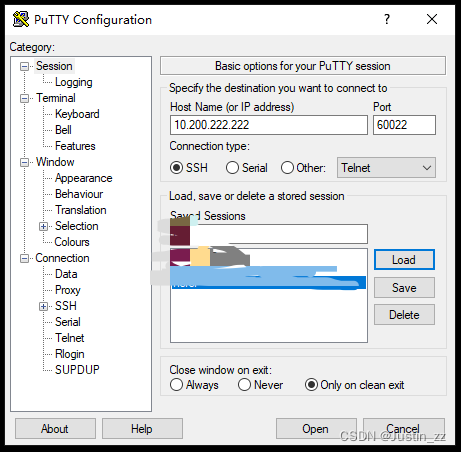
Task: Choose Always for close window on exit
Action: point(176,385)
